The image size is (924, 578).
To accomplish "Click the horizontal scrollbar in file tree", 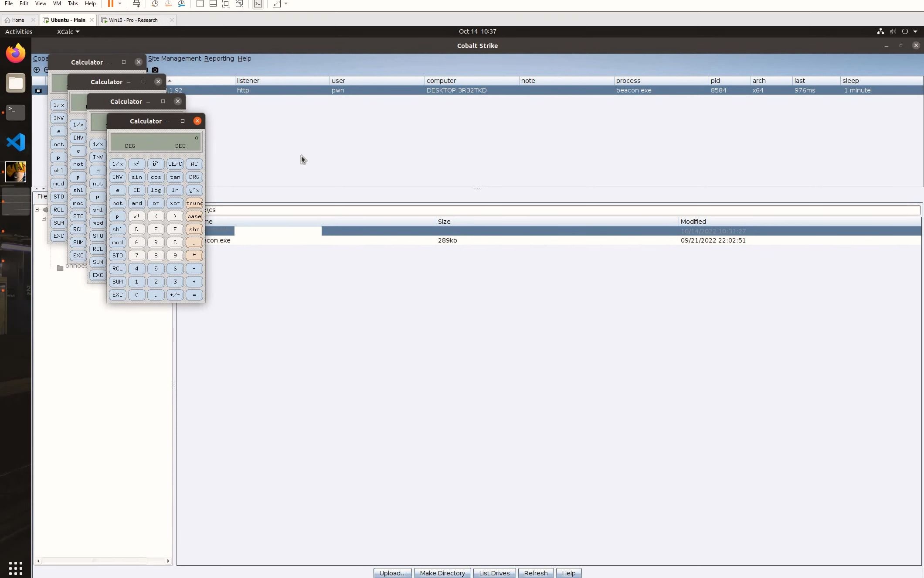I will tap(95, 561).
